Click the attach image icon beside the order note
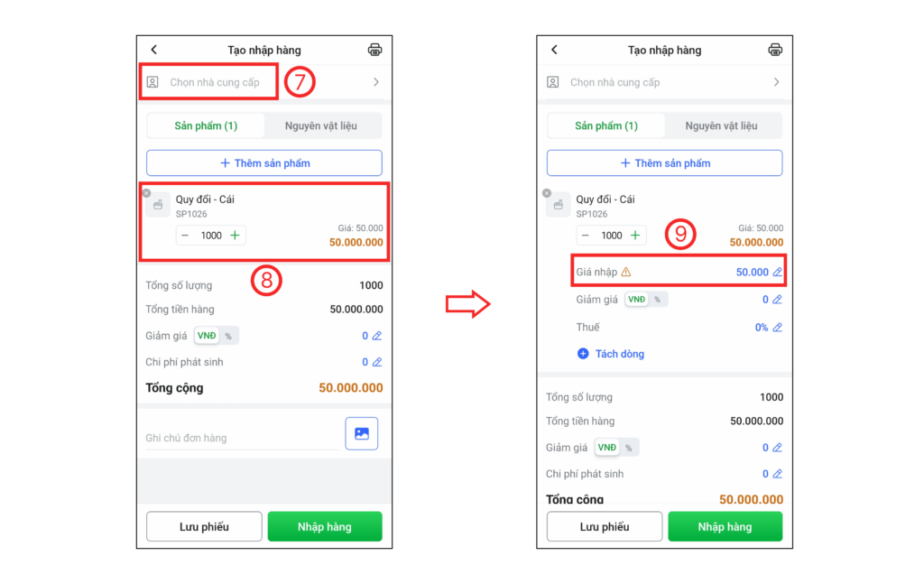 (361, 433)
